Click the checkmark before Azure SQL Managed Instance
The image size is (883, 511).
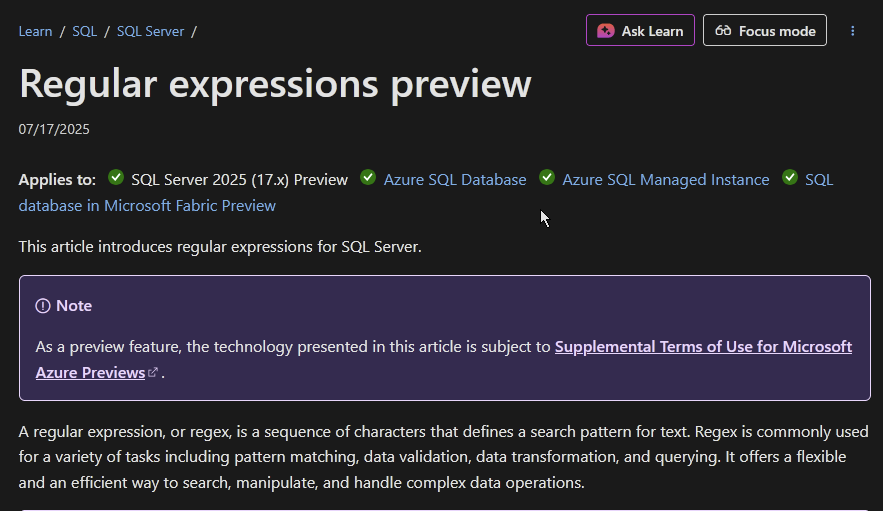(x=547, y=178)
